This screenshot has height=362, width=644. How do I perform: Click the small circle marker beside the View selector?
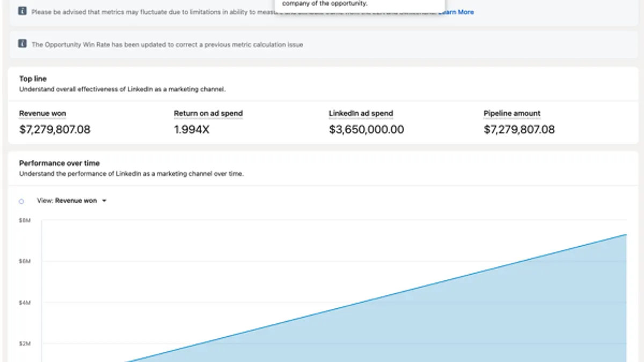click(x=21, y=201)
